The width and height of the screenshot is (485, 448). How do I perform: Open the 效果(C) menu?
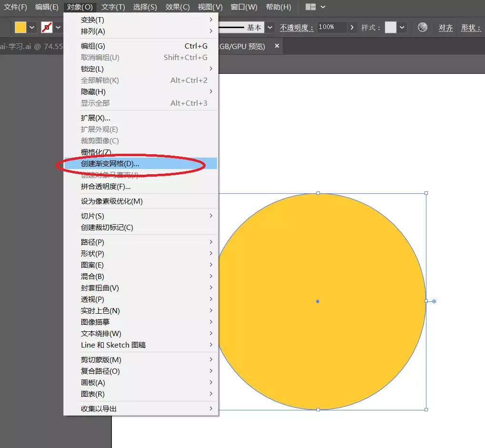178,7
